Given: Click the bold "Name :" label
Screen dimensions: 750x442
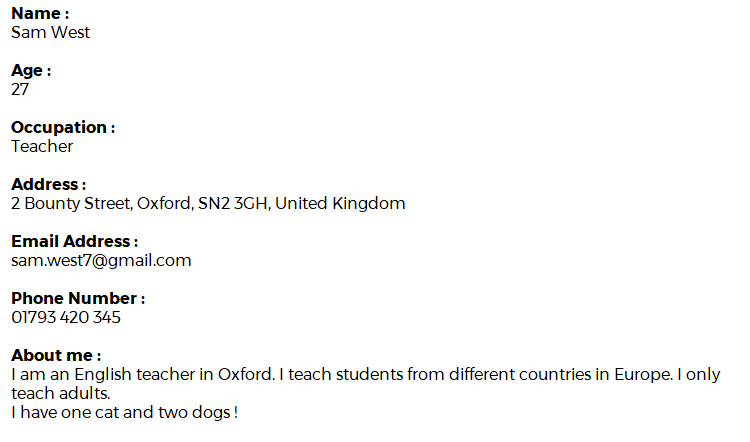Looking at the screenshot, I should pyautogui.click(x=40, y=14).
